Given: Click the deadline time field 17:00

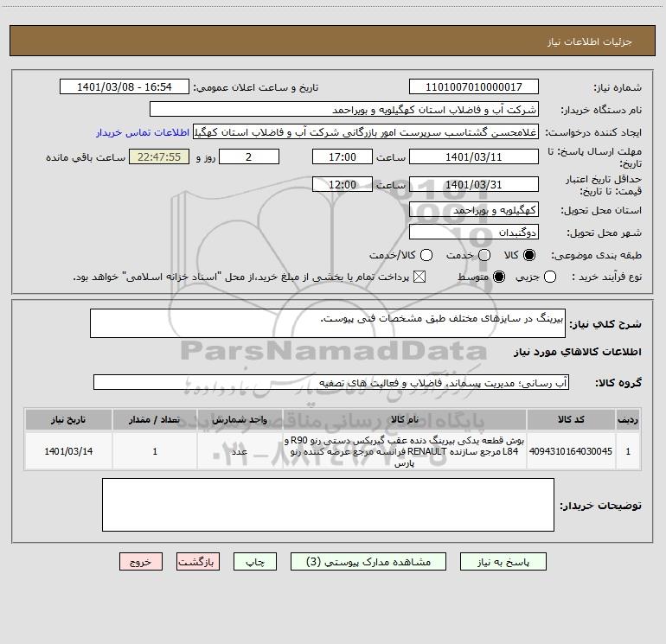Looking at the screenshot, I should point(343,156).
